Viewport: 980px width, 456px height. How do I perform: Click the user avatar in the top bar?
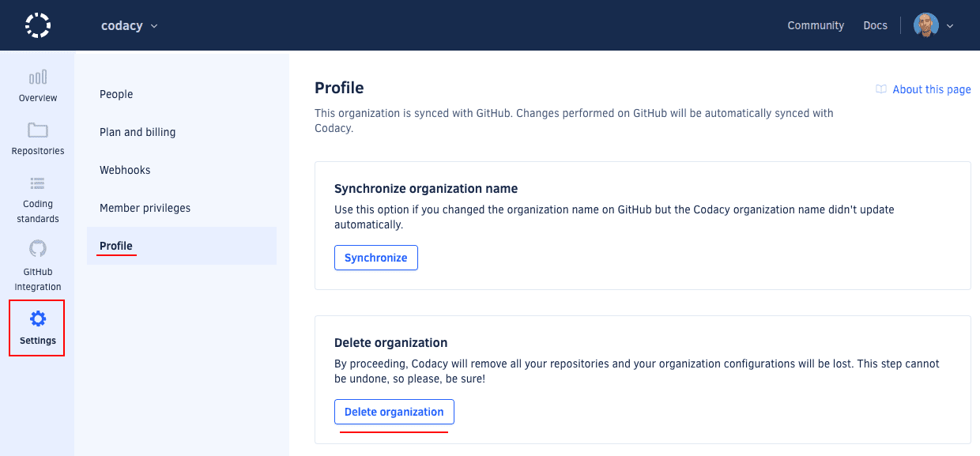click(x=925, y=24)
